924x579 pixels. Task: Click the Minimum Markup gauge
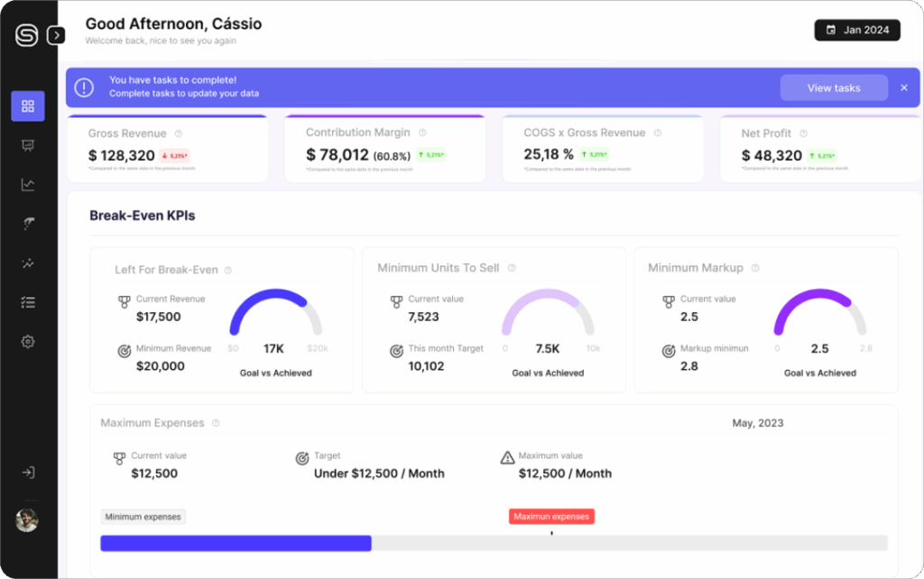(820, 312)
